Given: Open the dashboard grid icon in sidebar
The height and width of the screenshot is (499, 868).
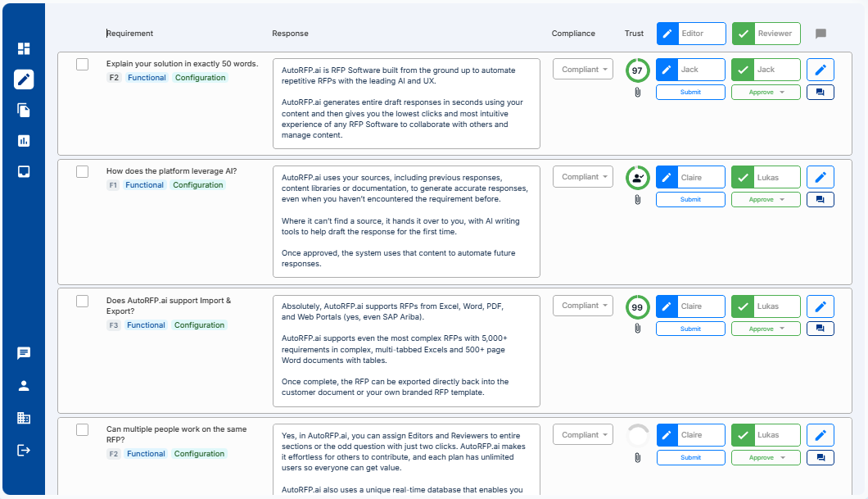Looking at the screenshot, I should point(24,48).
